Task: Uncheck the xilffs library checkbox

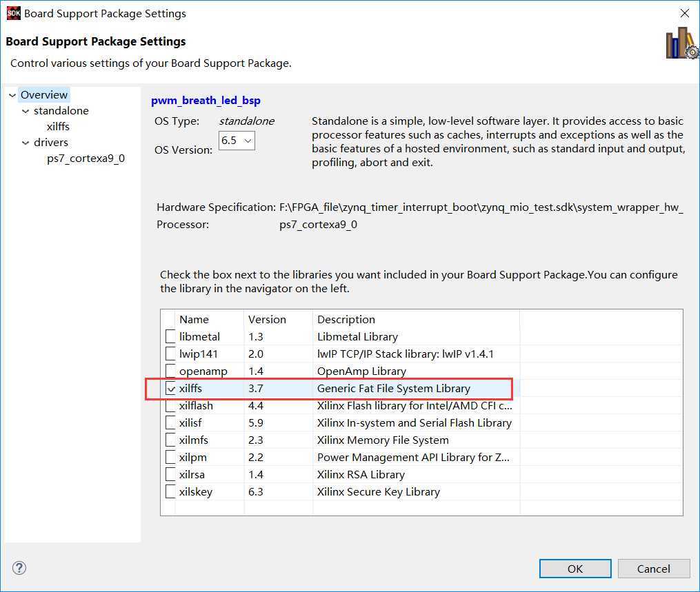Action: click(170, 388)
